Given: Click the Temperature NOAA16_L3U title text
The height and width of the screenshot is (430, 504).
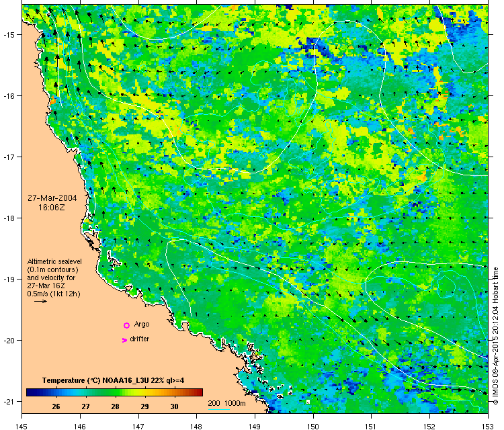Looking at the screenshot, I should pos(113,380).
